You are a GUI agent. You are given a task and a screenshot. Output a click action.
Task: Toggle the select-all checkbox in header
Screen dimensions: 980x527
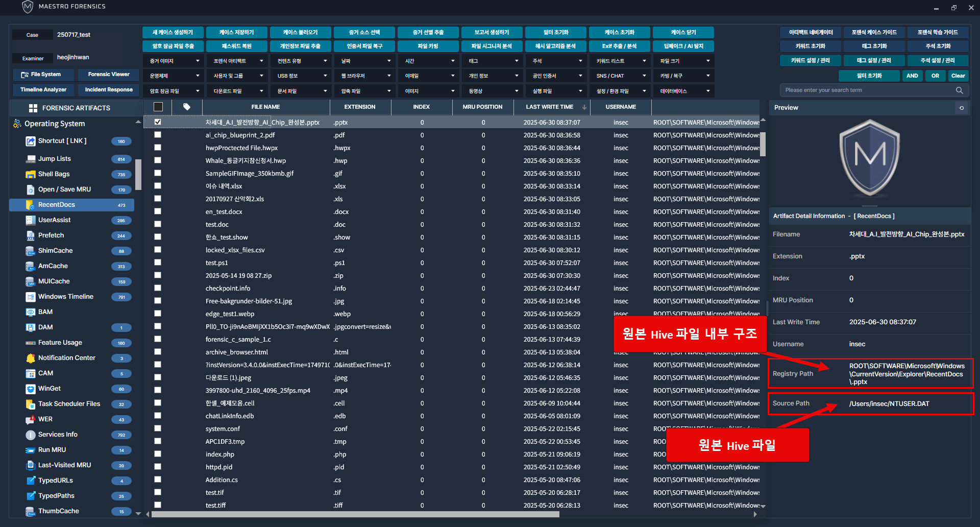[158, 107]
